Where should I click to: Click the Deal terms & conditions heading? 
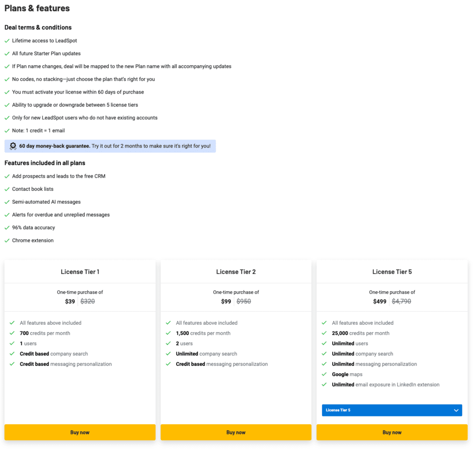38,27
